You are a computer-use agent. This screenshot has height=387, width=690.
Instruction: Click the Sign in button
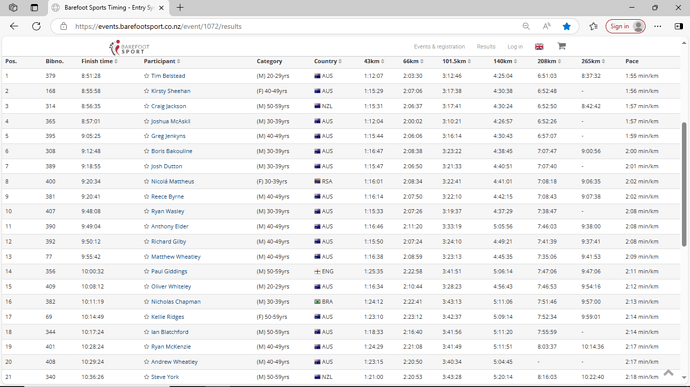click(625, 26)
